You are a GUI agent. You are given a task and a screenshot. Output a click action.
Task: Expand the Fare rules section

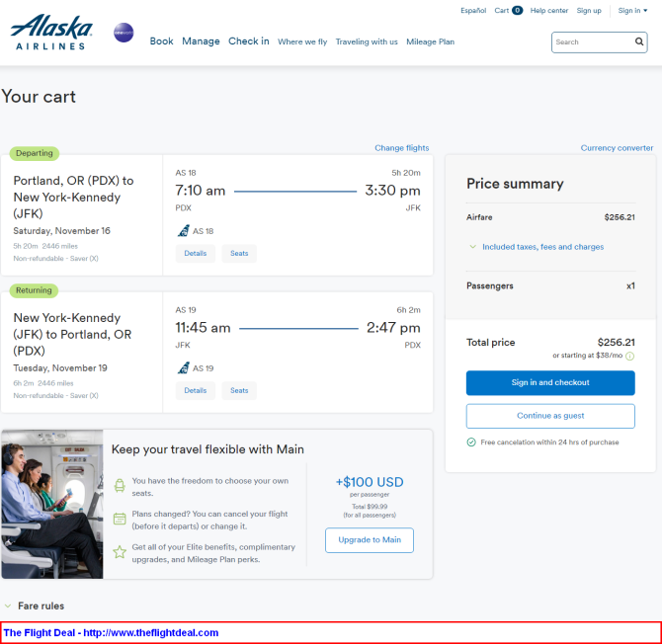pyautogui.click(x=35, y=606)
